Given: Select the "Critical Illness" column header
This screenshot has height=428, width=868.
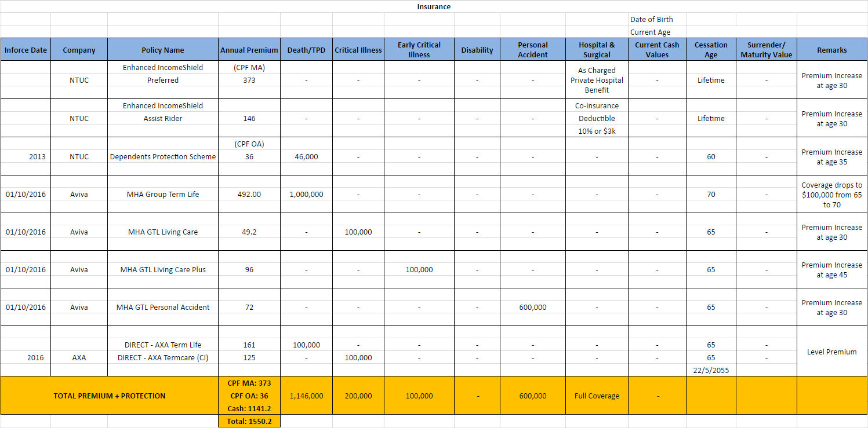Looking at the screenshot, I should 358,50.
